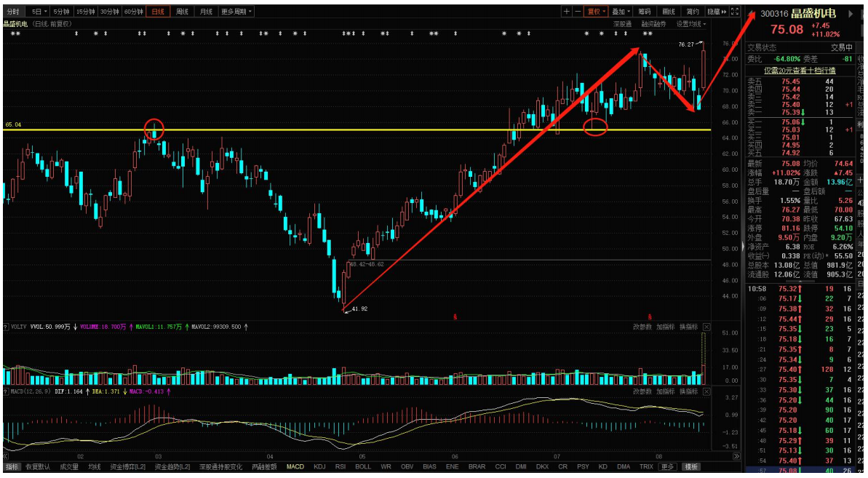Screen dimensions: 868x478
Task: Open 叠加 overlay dropdown
Action: pyautogui.click(x=621, y=12)
